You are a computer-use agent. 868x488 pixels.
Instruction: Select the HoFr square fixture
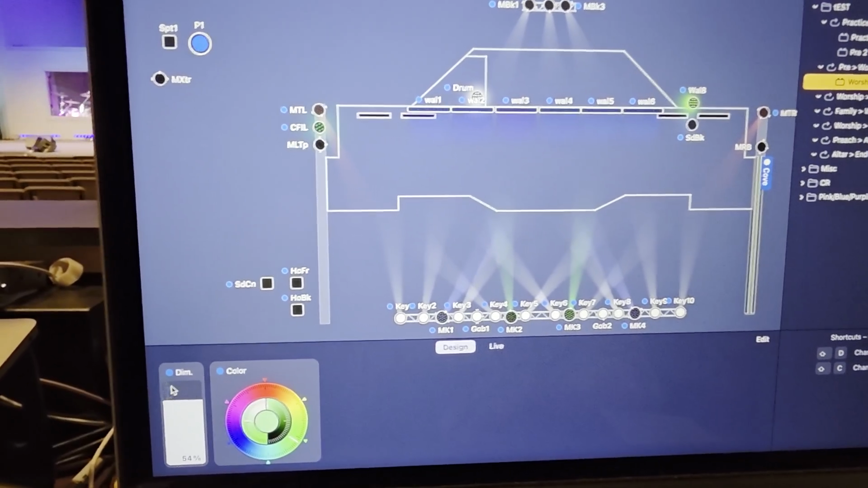297,283
